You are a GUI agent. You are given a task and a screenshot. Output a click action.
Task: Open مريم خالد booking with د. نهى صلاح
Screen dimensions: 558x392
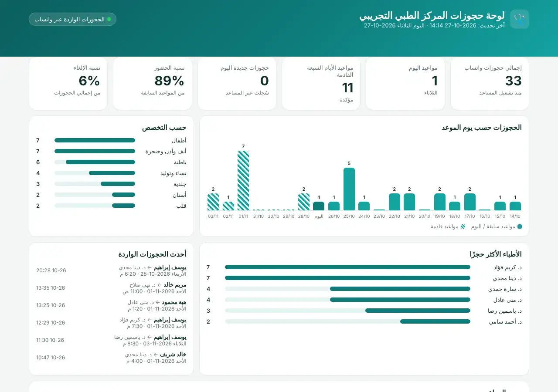click(111, 288)
